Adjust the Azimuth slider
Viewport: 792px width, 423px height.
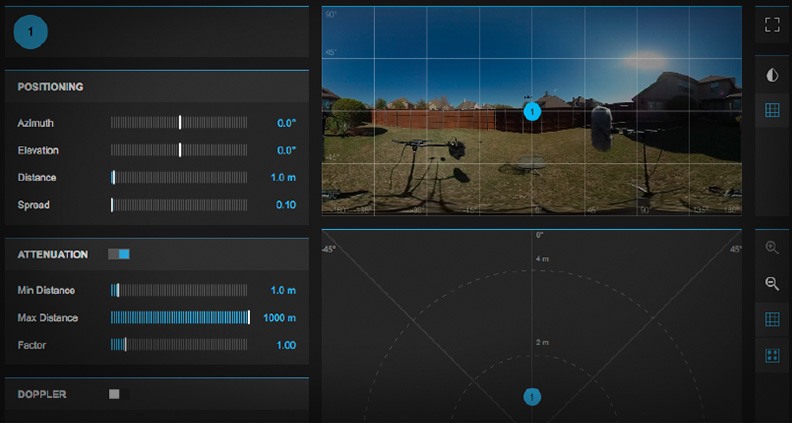(179, 123)
